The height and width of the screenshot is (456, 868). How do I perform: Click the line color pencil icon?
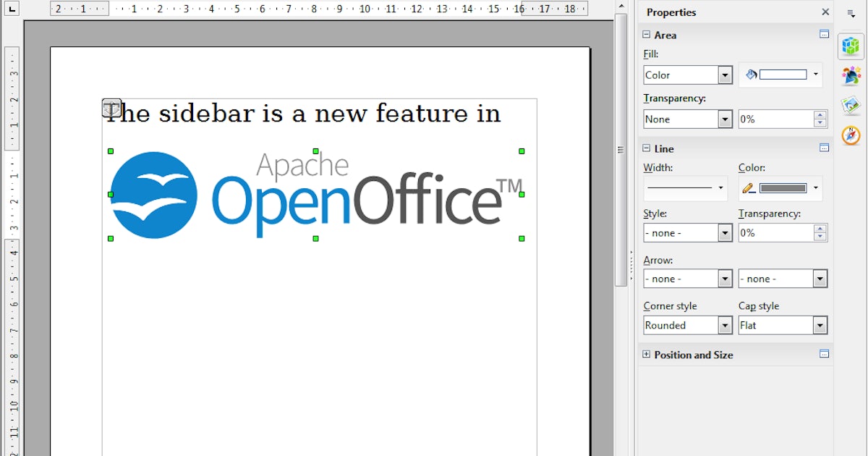(x=748, y=188)
